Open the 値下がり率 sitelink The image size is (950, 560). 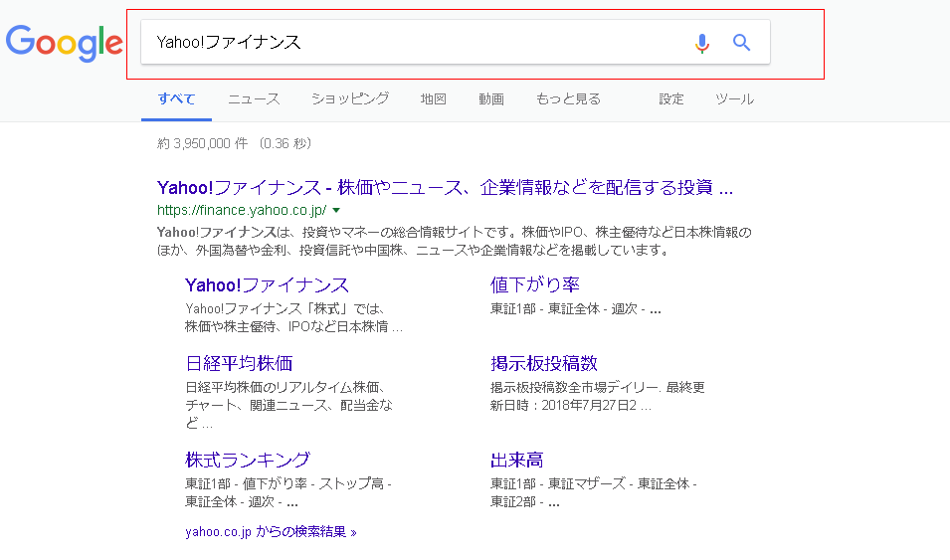pyautogui.click(x=535, y=285)
